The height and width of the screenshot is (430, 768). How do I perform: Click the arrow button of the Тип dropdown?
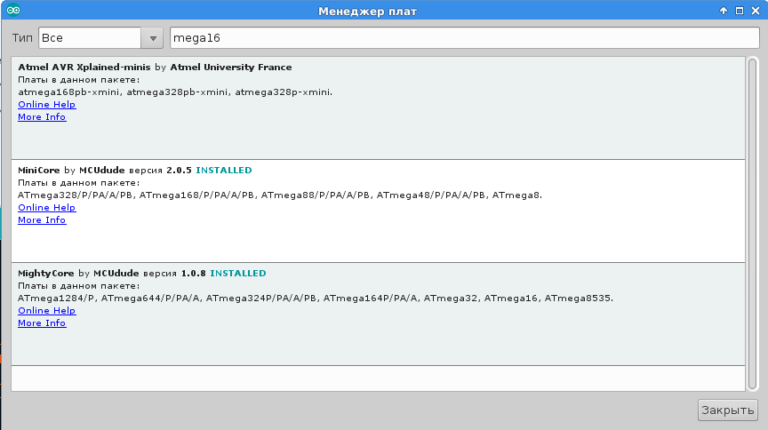pyautogui.click(x=152, y=38)
